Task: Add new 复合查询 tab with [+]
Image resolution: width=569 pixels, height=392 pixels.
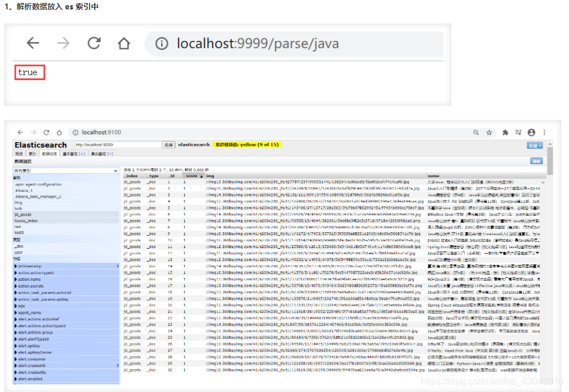Action: click(x=110, y=154)
